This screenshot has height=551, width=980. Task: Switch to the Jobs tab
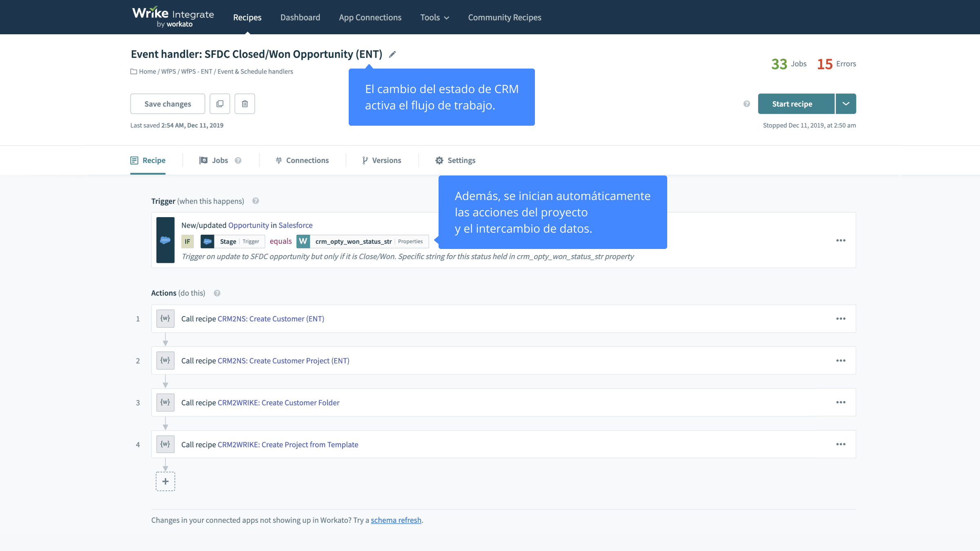click(214, 160)
